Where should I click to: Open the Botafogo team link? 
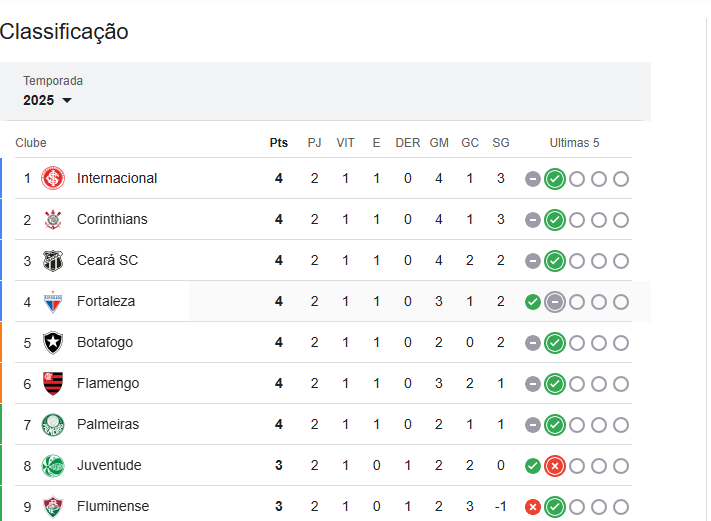[x=105, y=342]
